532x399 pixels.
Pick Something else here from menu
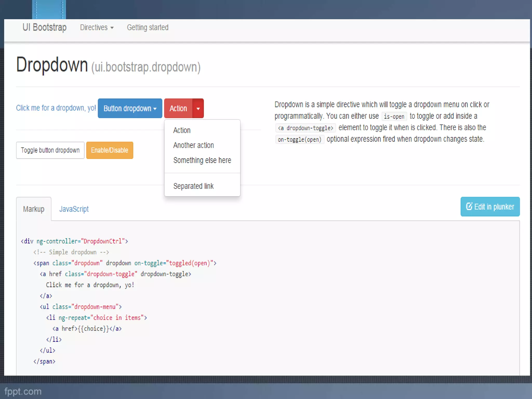coord(202,160)
